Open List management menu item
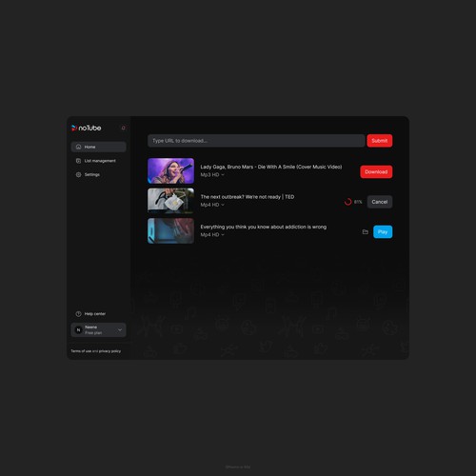 tap(98, 161)
